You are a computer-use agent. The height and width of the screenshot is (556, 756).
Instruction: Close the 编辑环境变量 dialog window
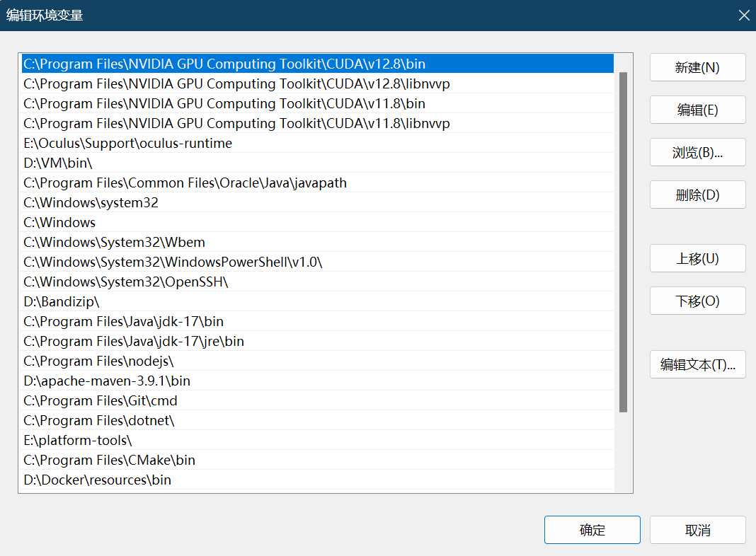[743, 16]
